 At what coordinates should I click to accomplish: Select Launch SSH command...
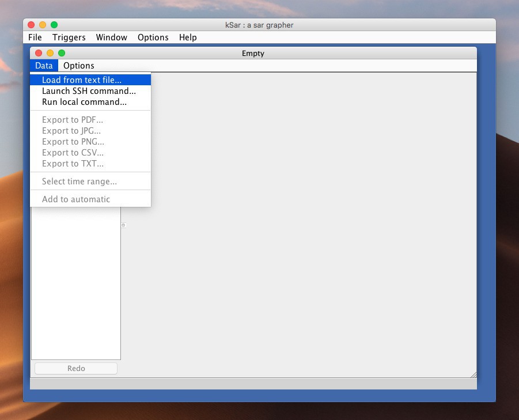coord(90,91)
